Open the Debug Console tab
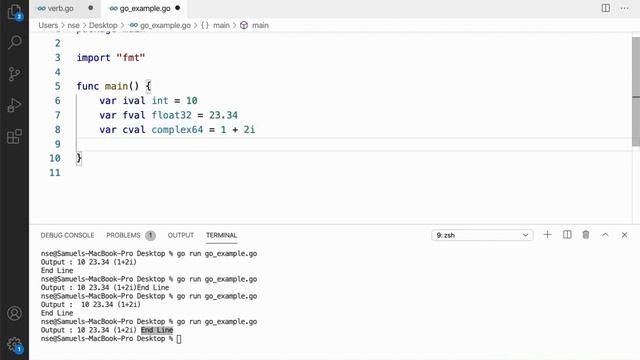 point(67,235)
